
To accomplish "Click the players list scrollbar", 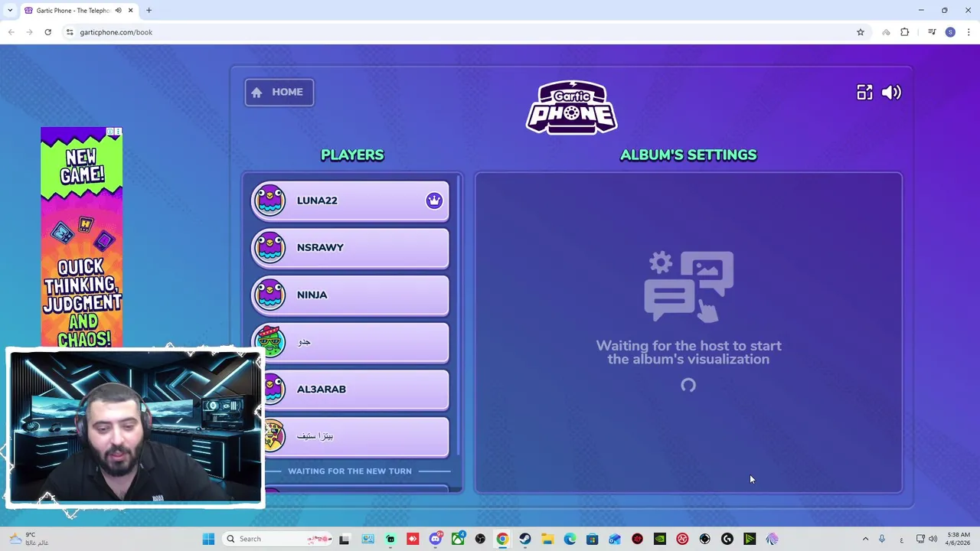I will (459, 314).
